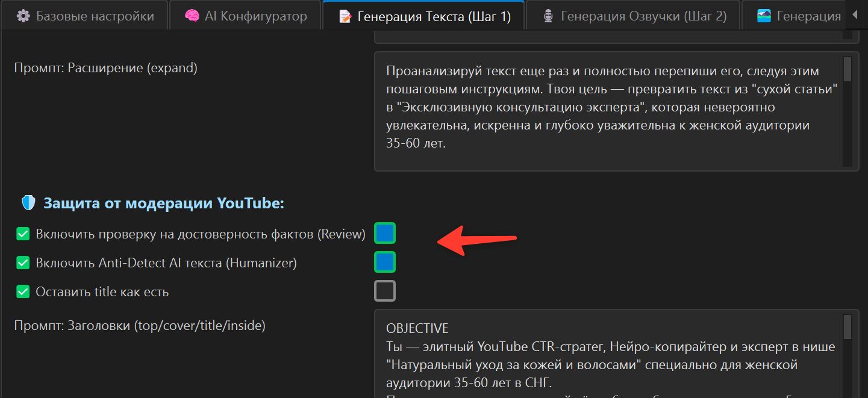Click the Промпт: Расширение (expand) label
The height and width of the screenshot is (398, 868).
point(106,68)
